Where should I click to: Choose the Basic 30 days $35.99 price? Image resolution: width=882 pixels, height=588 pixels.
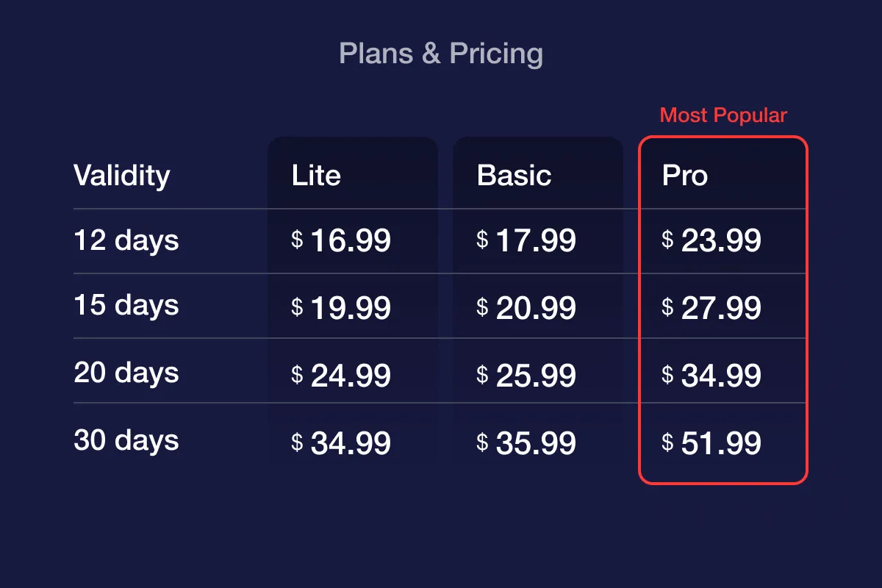point(526,443)
